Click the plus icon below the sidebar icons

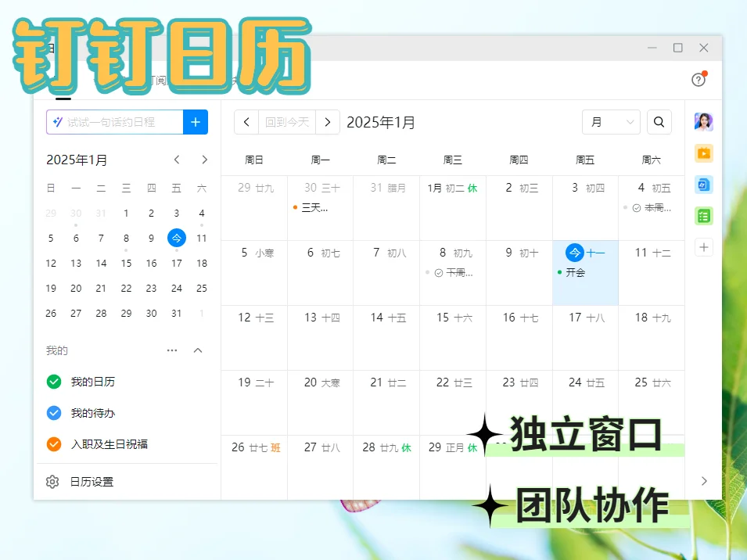tap(703, 246)
